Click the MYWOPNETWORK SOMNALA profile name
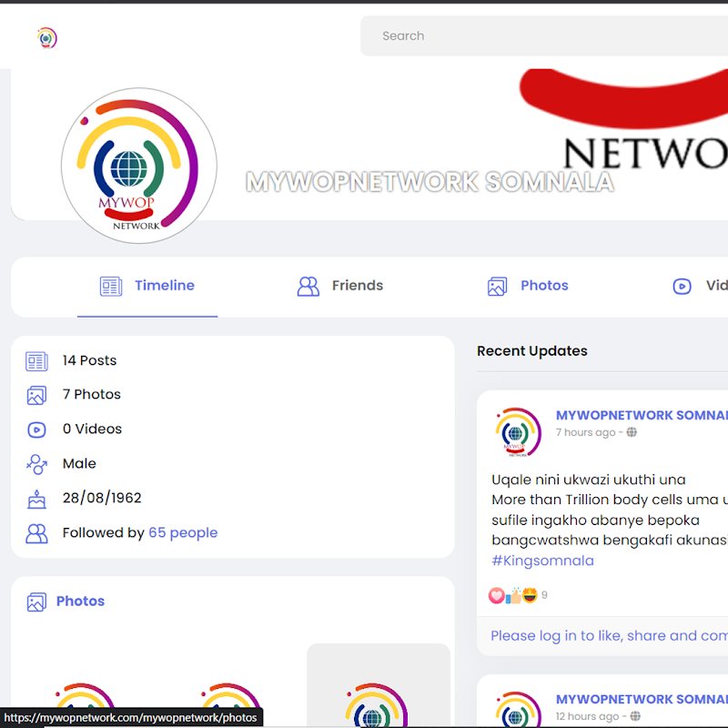This screenshot has width=728, height=728. [x=430, y=181]
